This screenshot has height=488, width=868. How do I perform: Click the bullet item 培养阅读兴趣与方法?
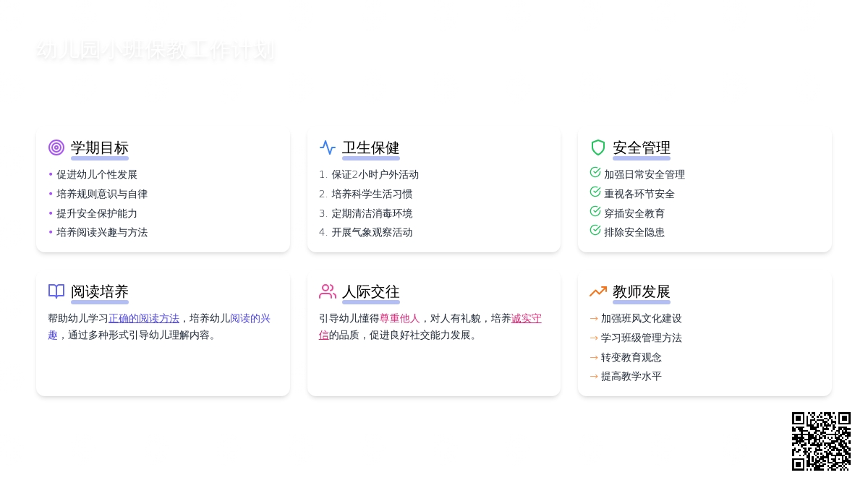point(102,233)
